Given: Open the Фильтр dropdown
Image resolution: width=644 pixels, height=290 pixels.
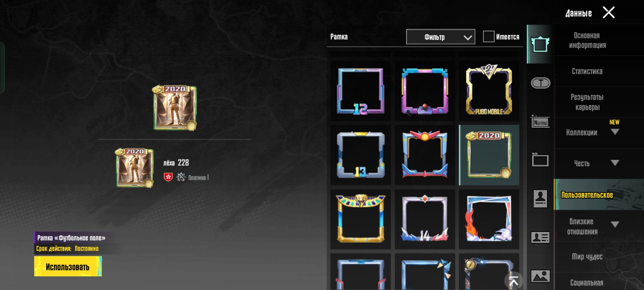Looking at the screenshot, I should coord(440,37).
